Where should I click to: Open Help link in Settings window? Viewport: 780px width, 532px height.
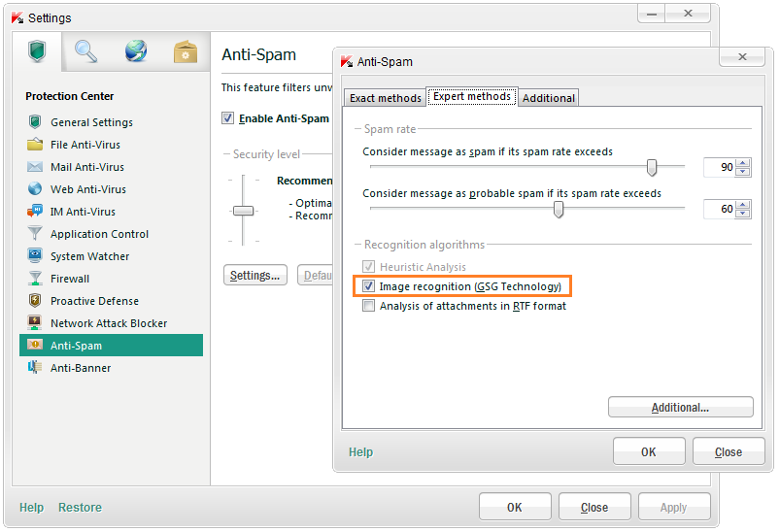click(31, 507)
